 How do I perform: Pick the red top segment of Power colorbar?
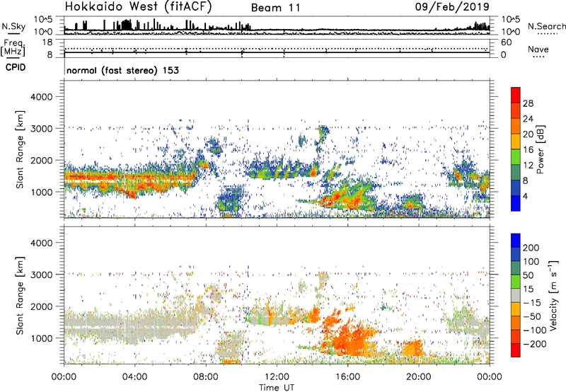[516, 95]
